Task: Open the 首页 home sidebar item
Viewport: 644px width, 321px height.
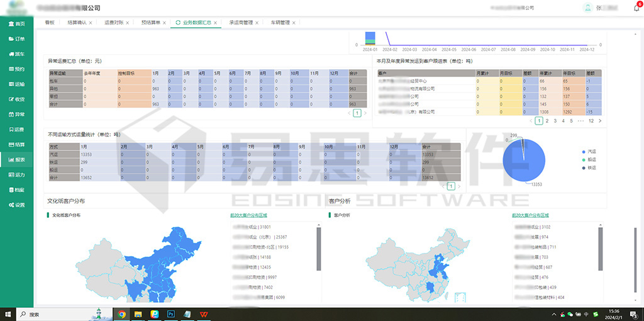Action: tap(17, 23)
